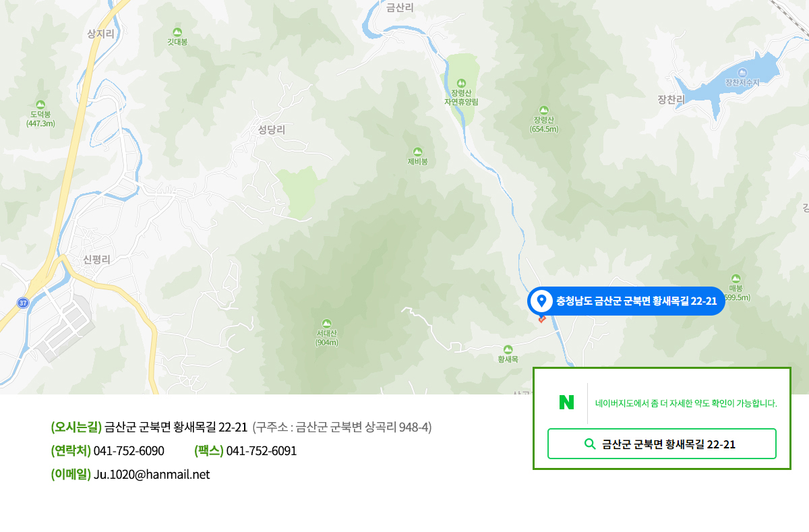809x532 pixels.
Task: Click the phone number 041-752-6090
Action: 129,450
